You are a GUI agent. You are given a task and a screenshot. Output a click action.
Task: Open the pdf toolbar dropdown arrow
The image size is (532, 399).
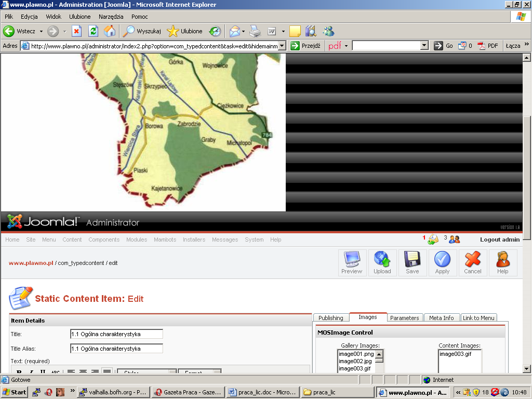tap(346, 46)
